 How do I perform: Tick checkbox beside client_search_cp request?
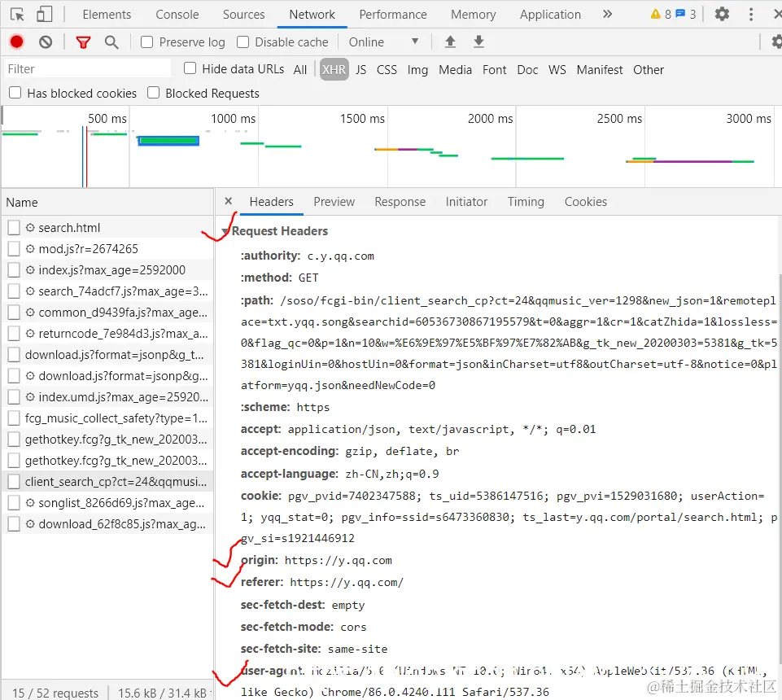point(14,482)
